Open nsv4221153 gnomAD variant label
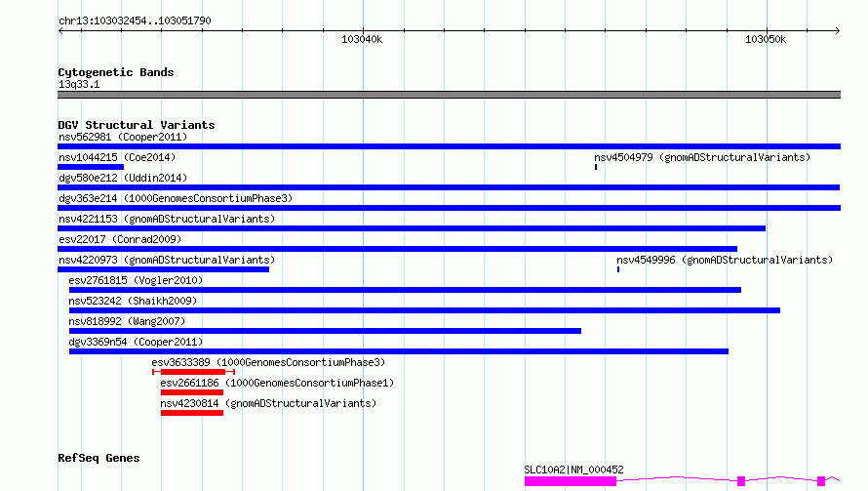Viewport: 868px width, 491px height. click(167, 219)
